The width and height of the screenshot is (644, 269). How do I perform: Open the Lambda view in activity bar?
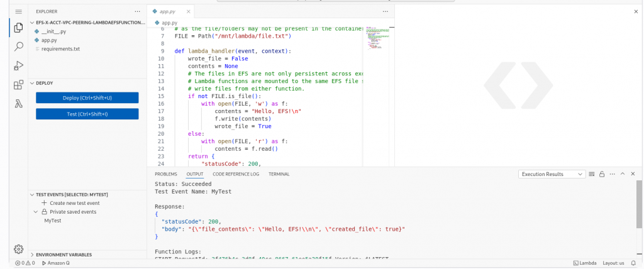[18, 104]
